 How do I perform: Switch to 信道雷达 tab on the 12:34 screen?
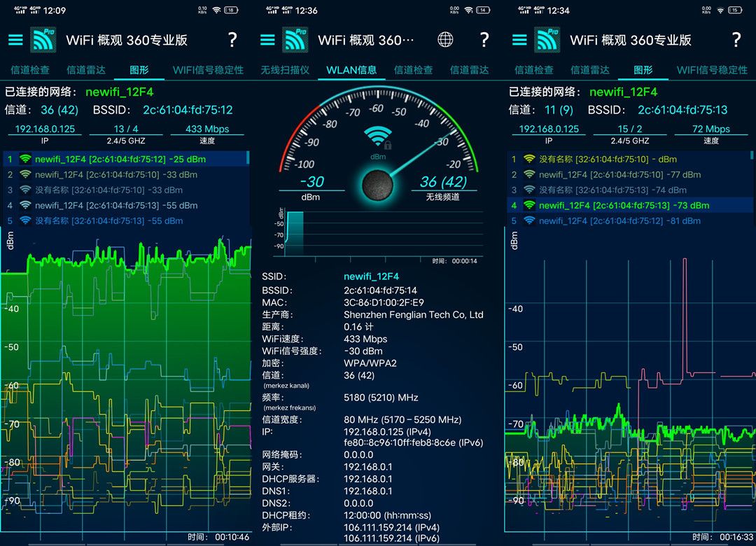coord(589,70)
